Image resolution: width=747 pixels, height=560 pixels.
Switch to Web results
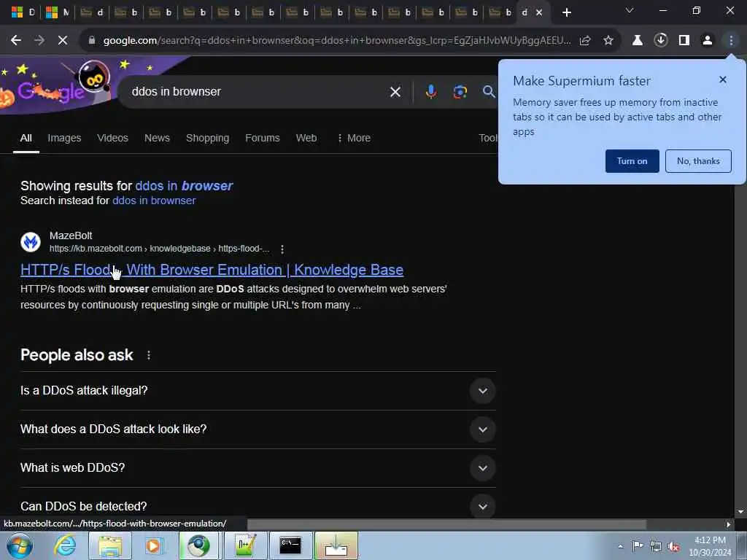tap(306, 138)
